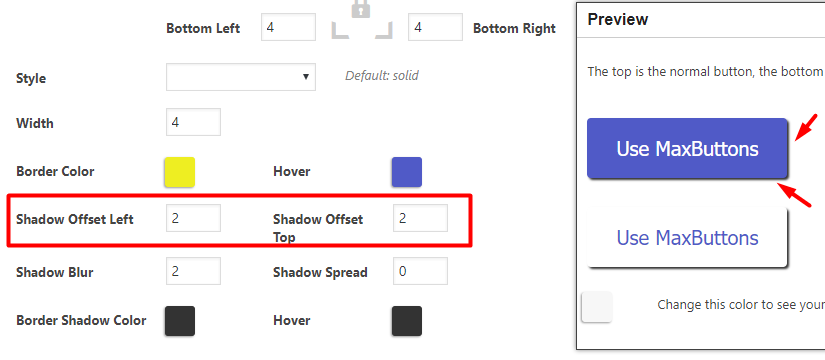Click the Style dropdown arrow
Viewport: 825px width, 360px height.
[306, 77]
